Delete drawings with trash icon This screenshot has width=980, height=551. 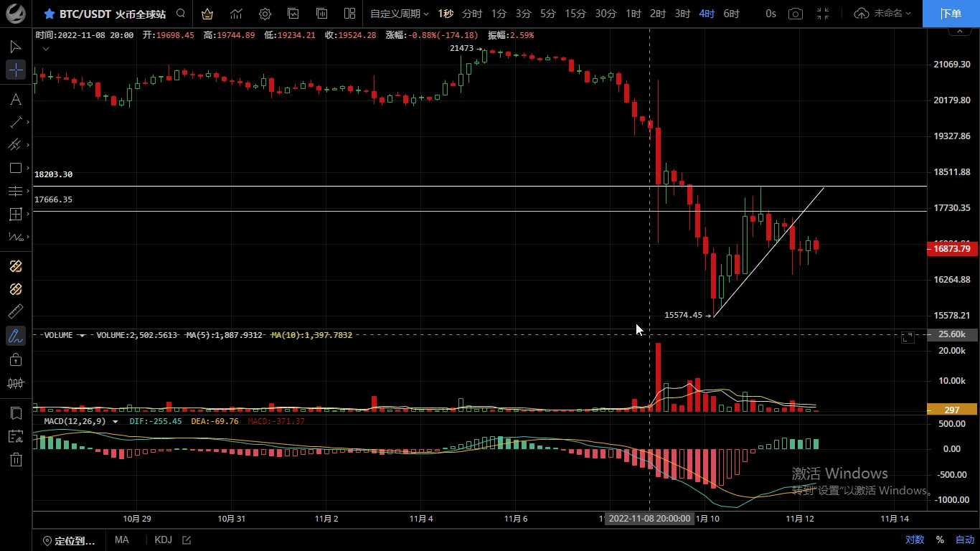[x=16, y=460]
